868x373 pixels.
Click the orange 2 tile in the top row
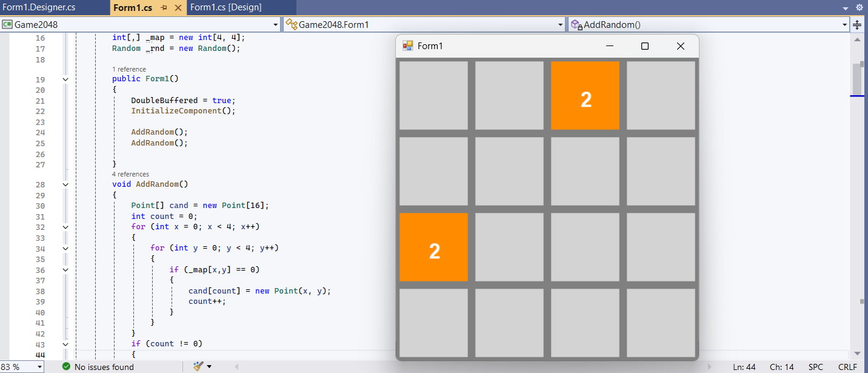pos(585,95)
